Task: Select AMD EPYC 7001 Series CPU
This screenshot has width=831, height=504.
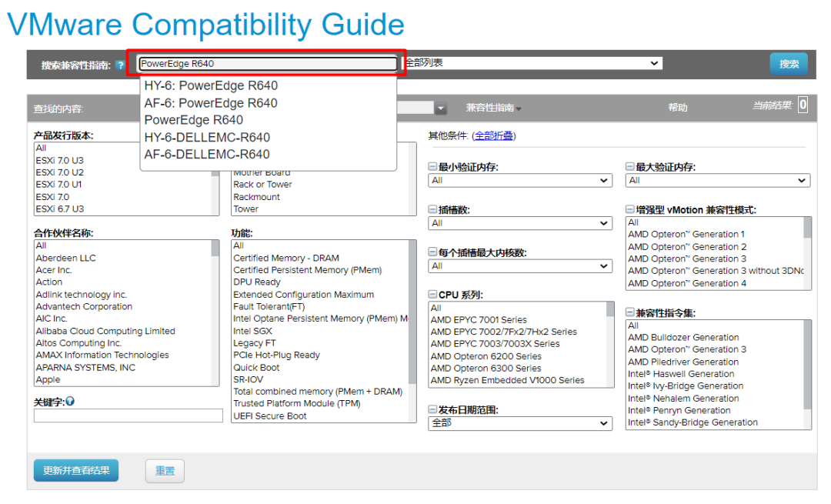Action: (x=479, y=319)
